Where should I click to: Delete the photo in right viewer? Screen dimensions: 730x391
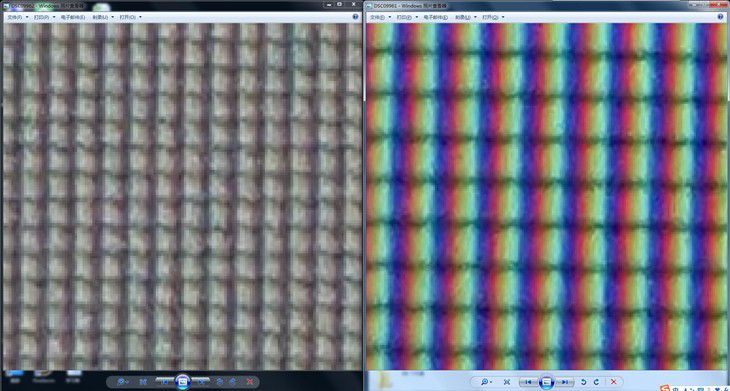click(614, 382)
